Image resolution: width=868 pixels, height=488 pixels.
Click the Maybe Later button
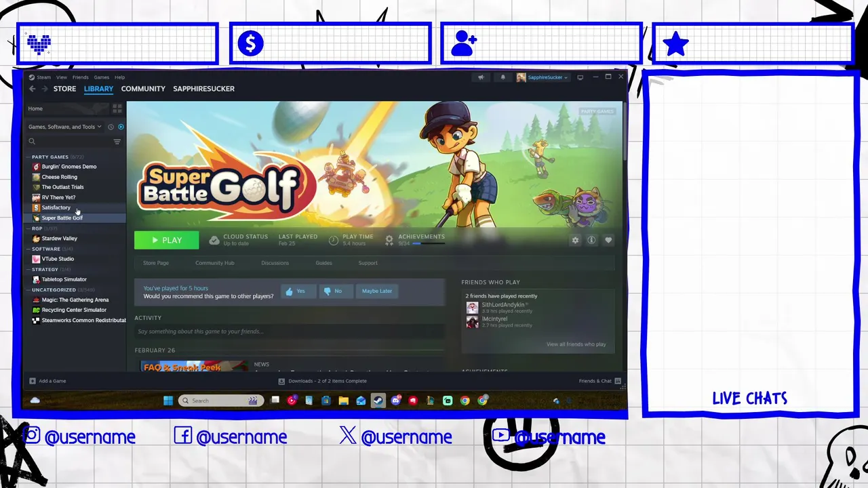(x=376, y=291)
